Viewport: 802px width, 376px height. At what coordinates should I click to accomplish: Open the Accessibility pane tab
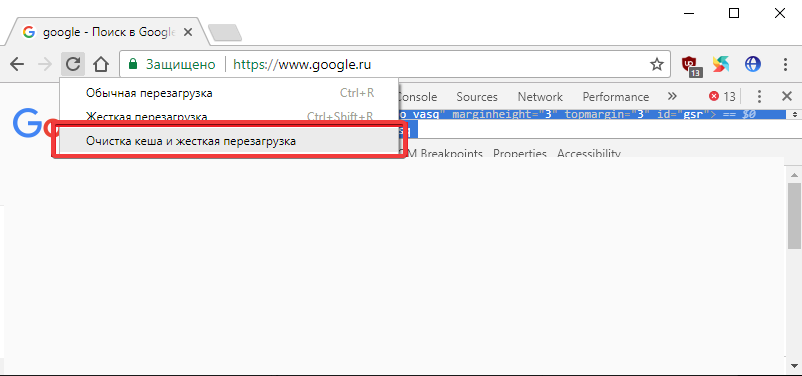[x=589, y=153]
